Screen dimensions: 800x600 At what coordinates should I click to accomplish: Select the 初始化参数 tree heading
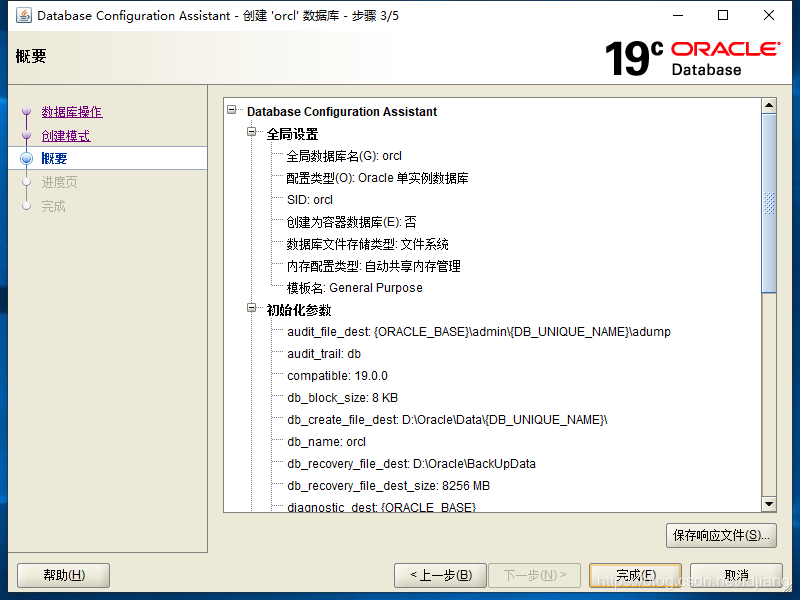299,310
